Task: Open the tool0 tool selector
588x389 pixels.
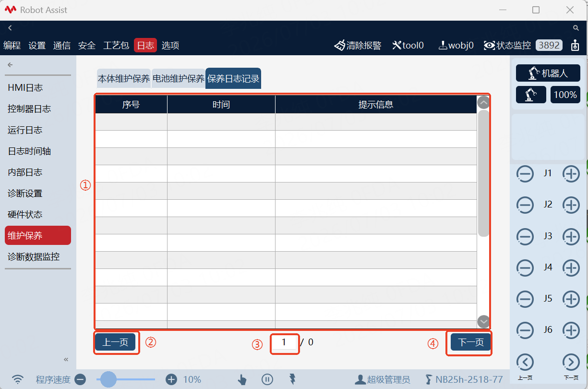Action: pyautogui.click(x=408, y=45)
